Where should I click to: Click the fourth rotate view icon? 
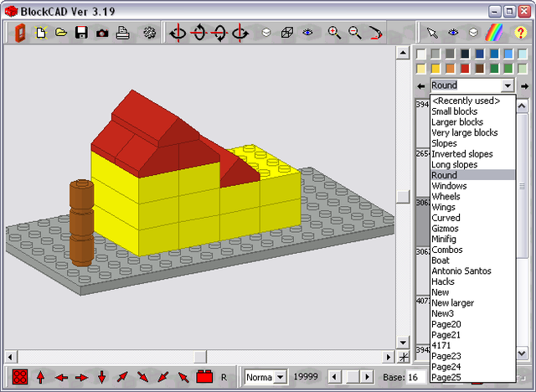click(x=240, y=33)
